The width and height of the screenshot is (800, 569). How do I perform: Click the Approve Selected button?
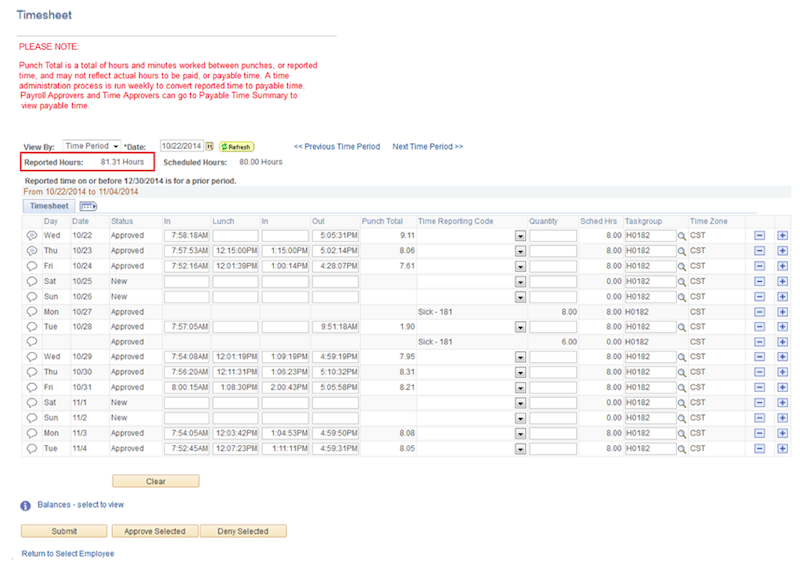click(x=154, y=531)
